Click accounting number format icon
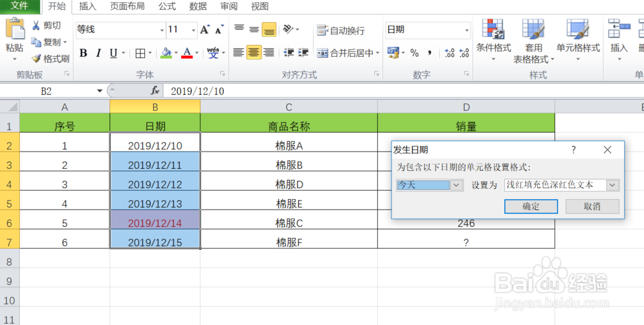 pyautogui.click(x=393, y=53)
